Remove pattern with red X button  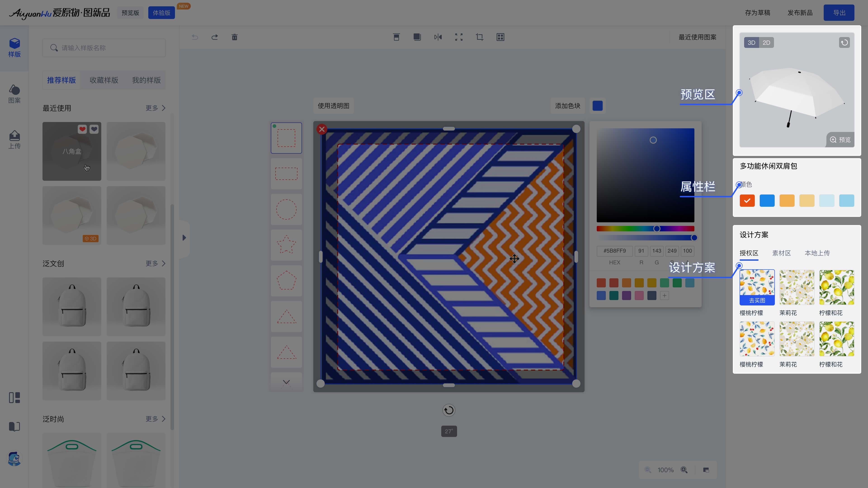pos(322,129)
